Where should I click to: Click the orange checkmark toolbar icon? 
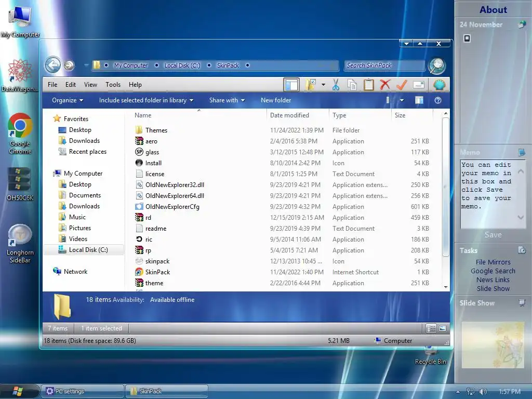[x=402, y=85]
